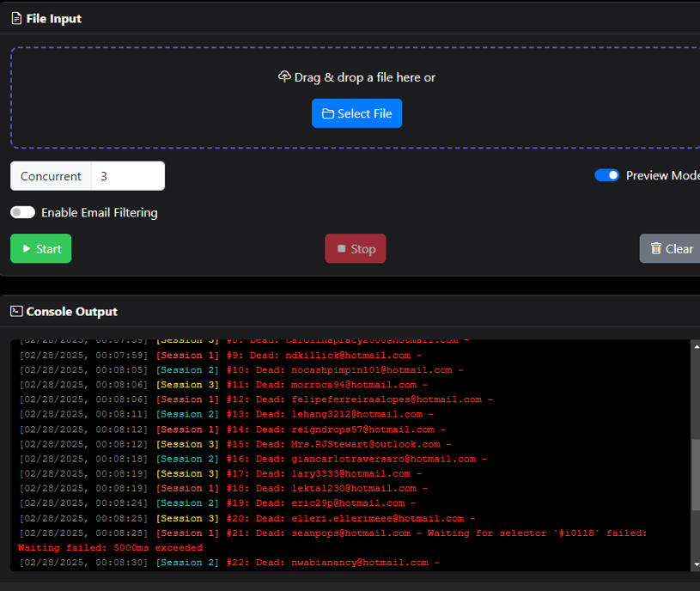This screenshot has height=591, width=700.
Task: Click the Concurrent label
Action: pos(51,176)
